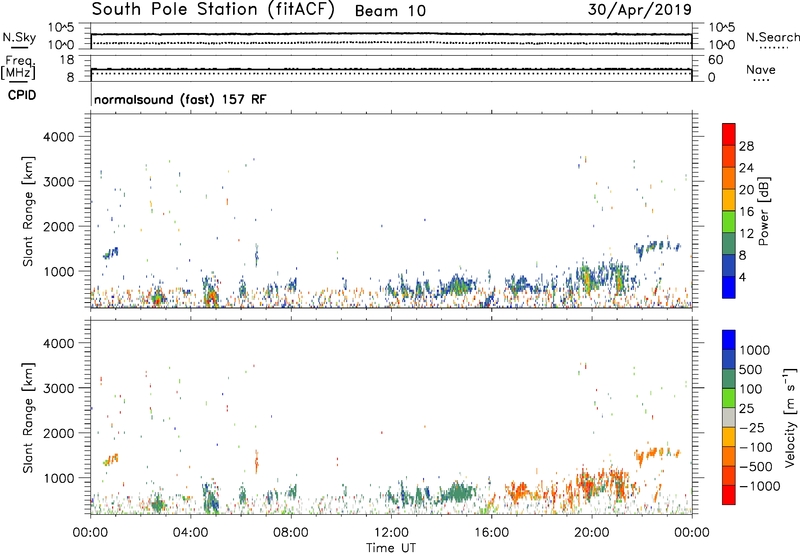Viewport: 800px width, 554px height.
Task: Click the '2000' tick on the Power panel
Action: 58,226
